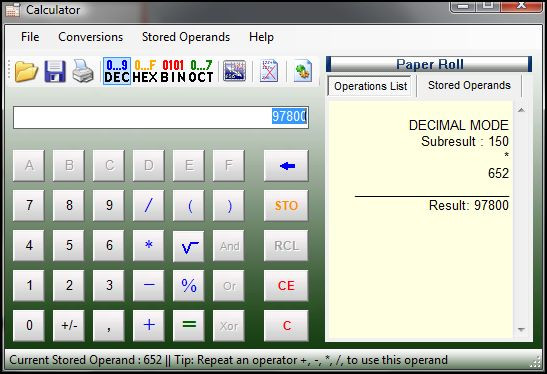Click paper roll scroll down arrow

(x=522, y=329)
